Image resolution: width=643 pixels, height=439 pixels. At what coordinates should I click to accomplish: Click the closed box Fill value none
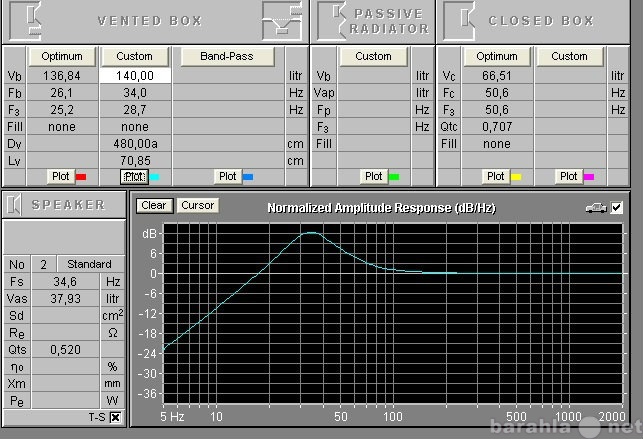click(497, 144)
